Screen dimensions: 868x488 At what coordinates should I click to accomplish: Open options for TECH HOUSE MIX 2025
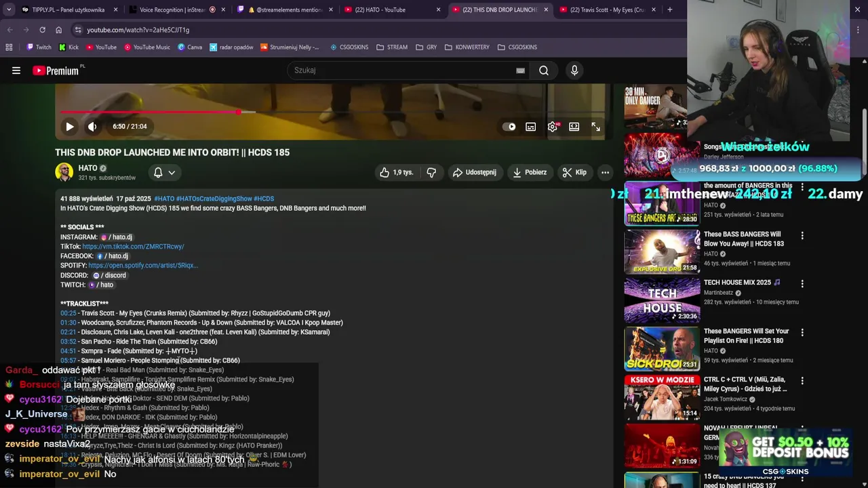[802, 283]
